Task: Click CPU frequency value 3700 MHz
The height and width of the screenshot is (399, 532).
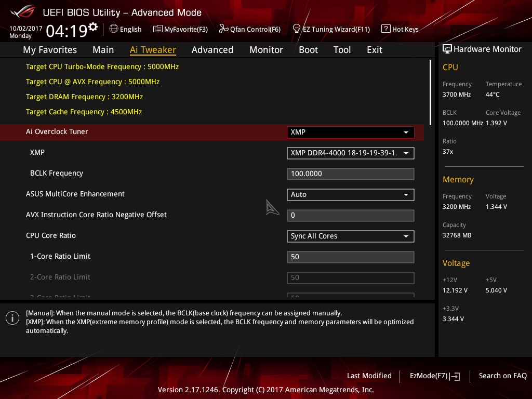Action: (457, 95)
